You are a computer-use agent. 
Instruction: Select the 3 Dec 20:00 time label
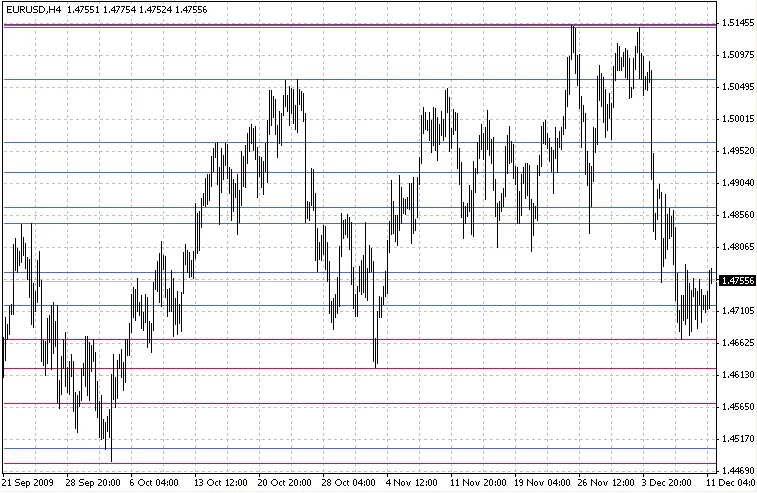pos(667,482)
